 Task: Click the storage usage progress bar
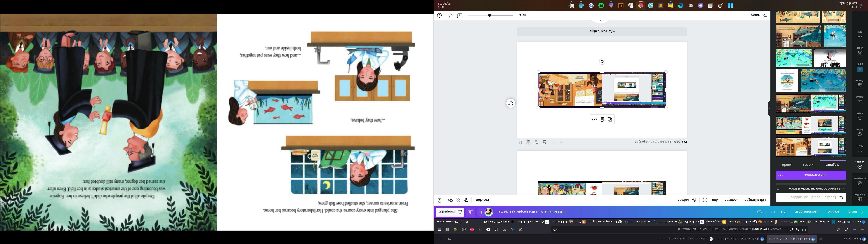[x=811, y=184]
